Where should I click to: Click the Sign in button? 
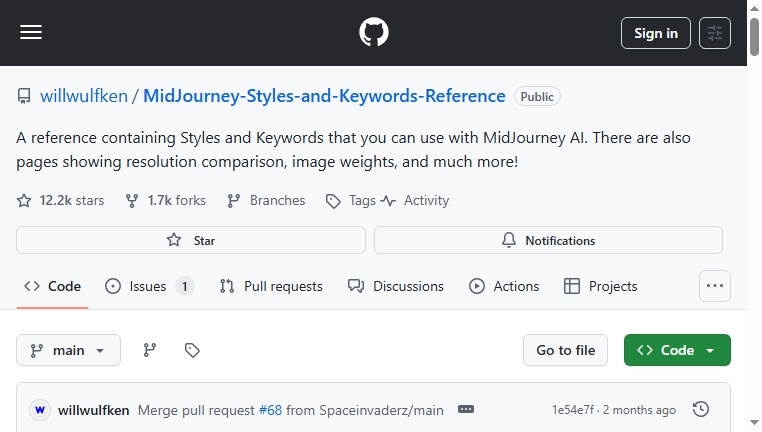656,33
